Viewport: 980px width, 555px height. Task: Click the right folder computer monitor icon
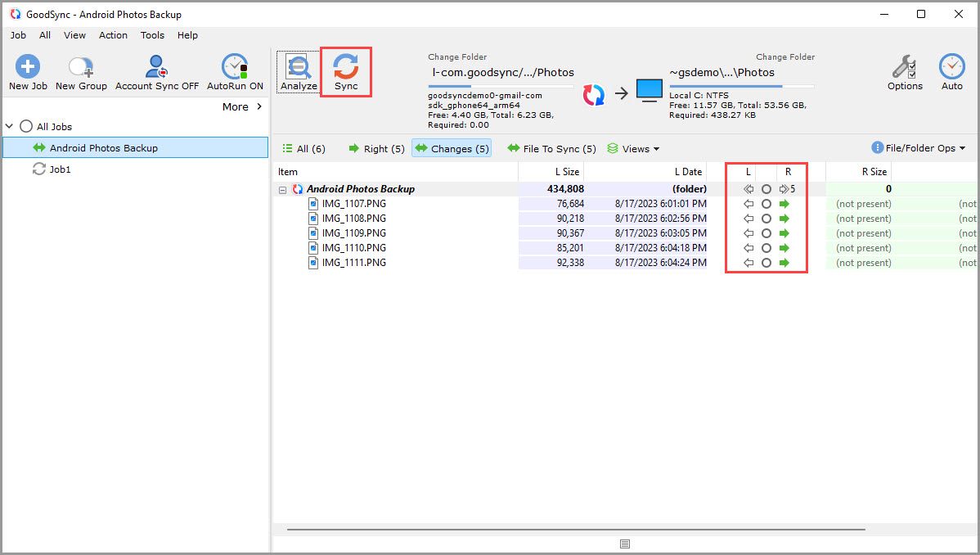pos(650,91)
